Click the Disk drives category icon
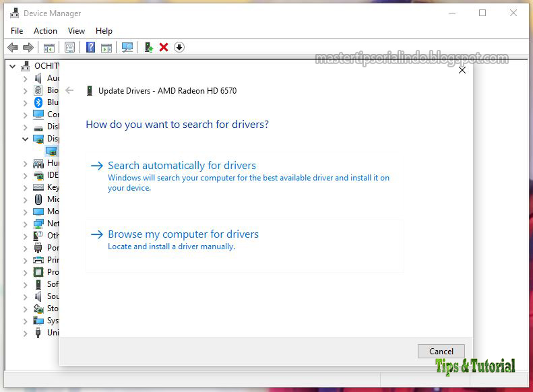533x392 pixels. (x=38, y=128)
